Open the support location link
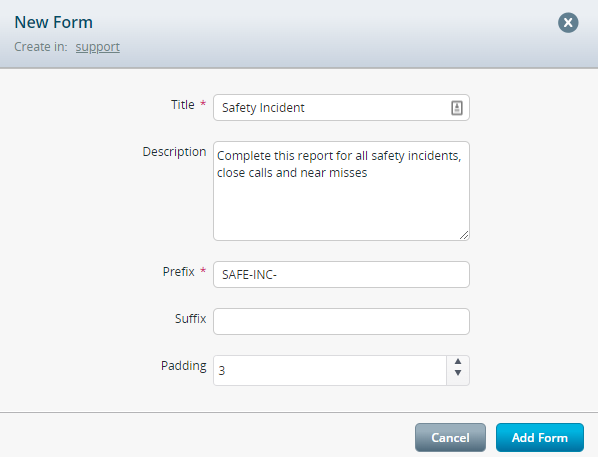 [98, 47]
